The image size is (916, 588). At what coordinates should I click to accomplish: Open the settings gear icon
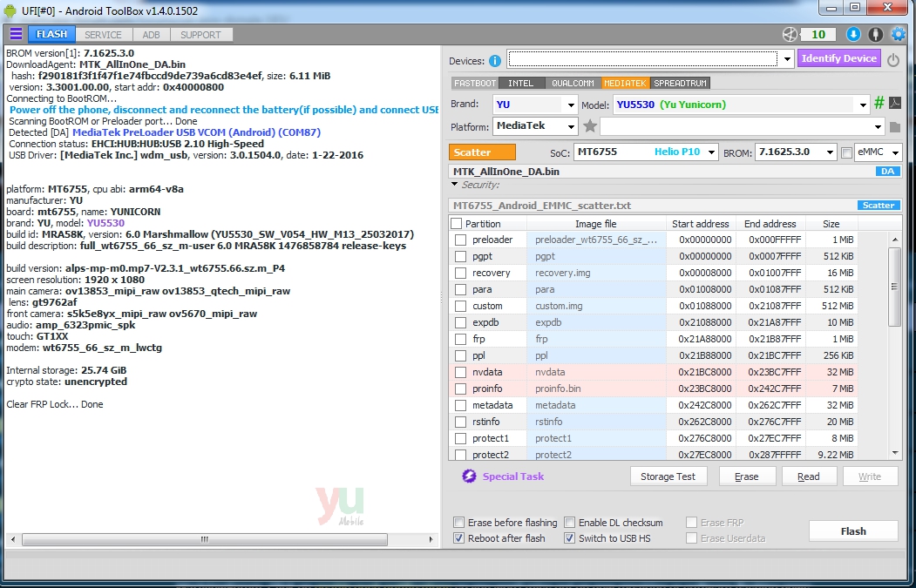(898, 35)
